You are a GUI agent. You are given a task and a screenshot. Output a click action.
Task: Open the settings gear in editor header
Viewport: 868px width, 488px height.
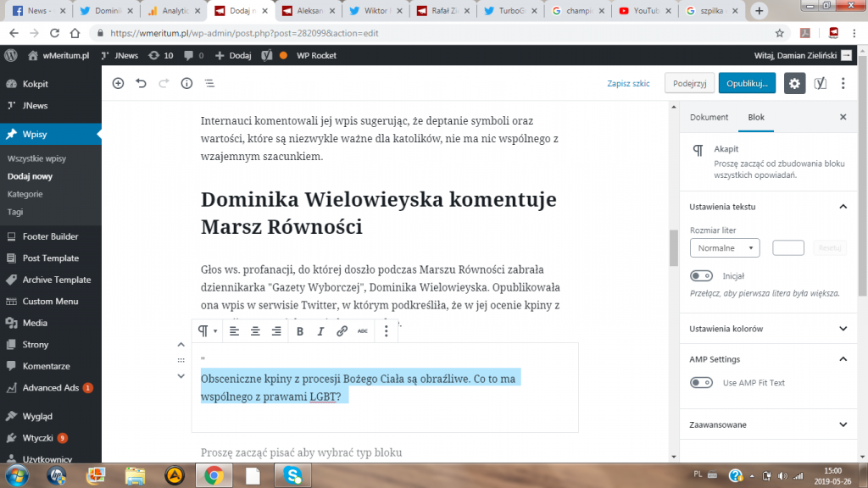(x=794, y=83)
